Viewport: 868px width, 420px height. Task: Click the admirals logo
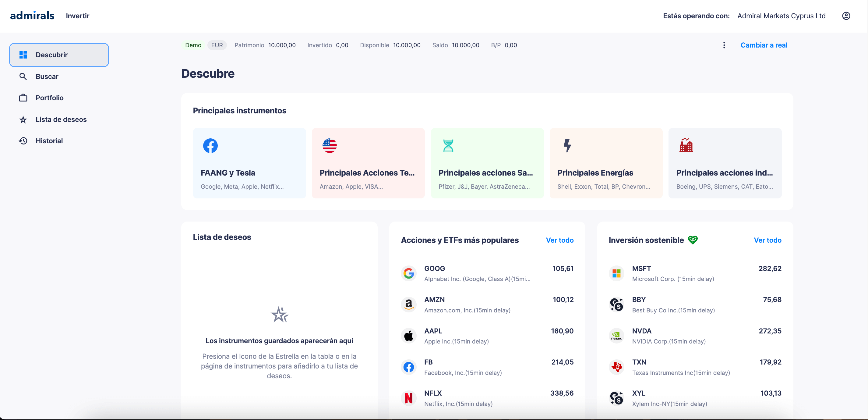click(32, 16)
